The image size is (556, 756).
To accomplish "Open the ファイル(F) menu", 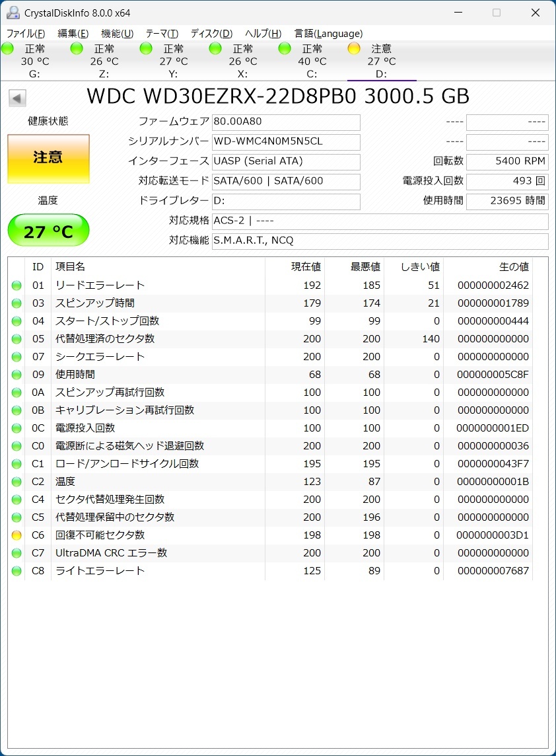I will click(26, 34).
